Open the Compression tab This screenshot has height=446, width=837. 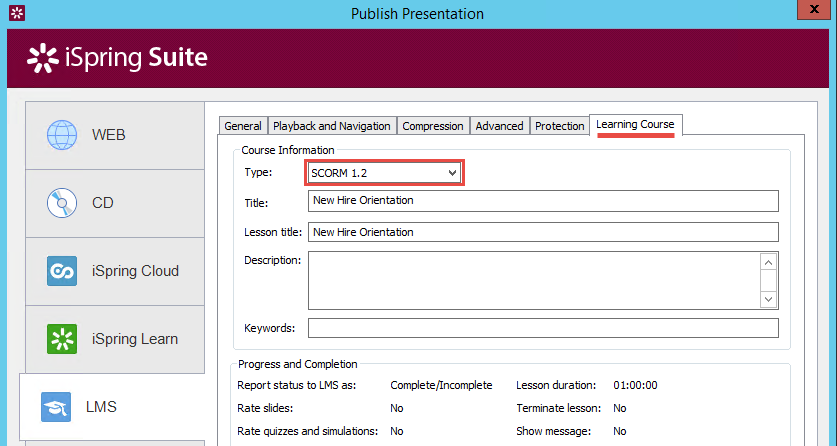pos(433,126)
